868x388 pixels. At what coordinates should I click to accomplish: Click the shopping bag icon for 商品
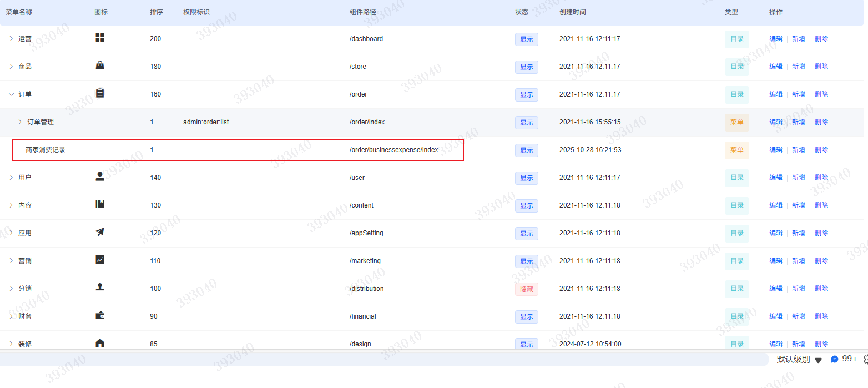coord(100,65)
